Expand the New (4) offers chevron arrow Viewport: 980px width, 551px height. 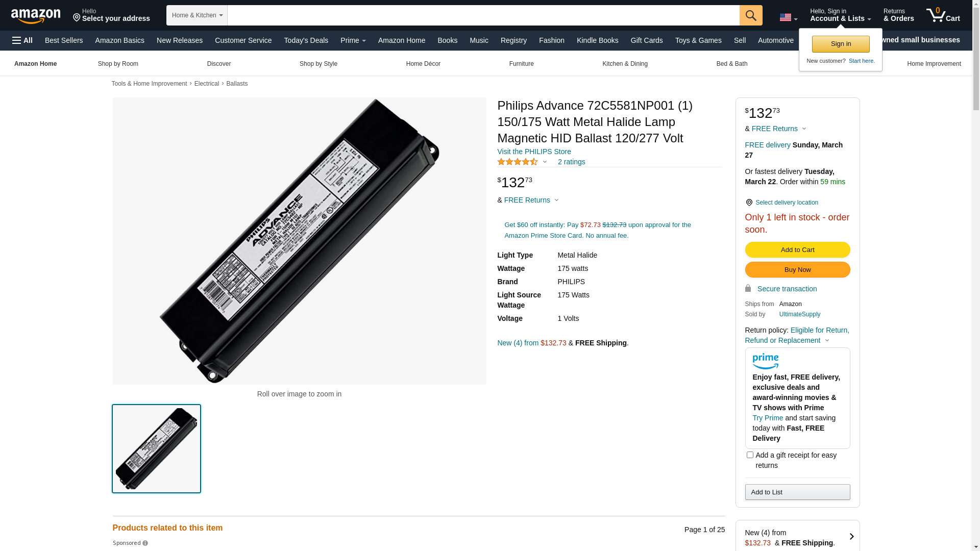pos(851,537)
